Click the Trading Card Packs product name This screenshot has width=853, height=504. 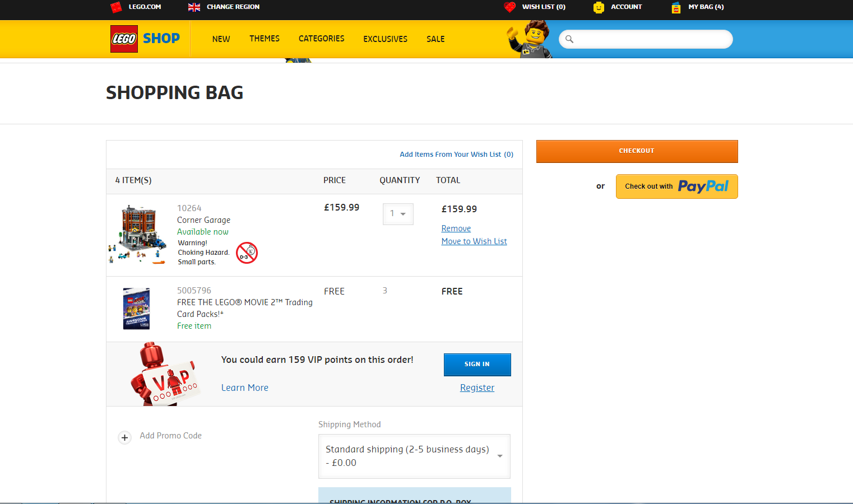point(245,308)
